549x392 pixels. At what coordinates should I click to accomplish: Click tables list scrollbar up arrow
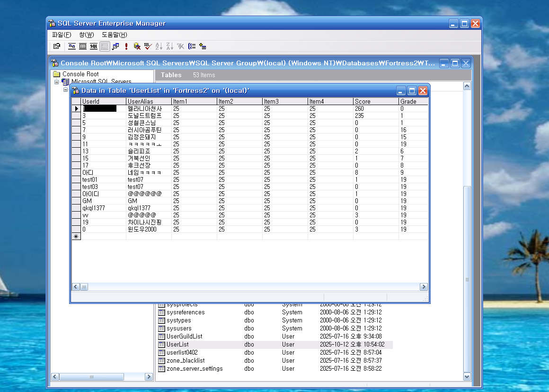pos(467,86)
